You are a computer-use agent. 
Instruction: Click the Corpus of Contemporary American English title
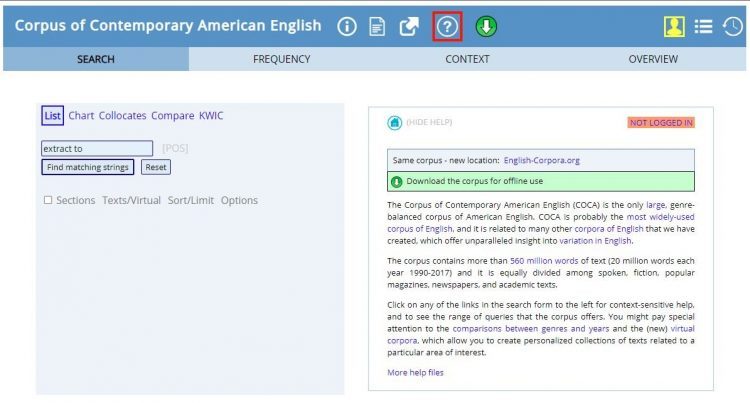pos(168,25)
